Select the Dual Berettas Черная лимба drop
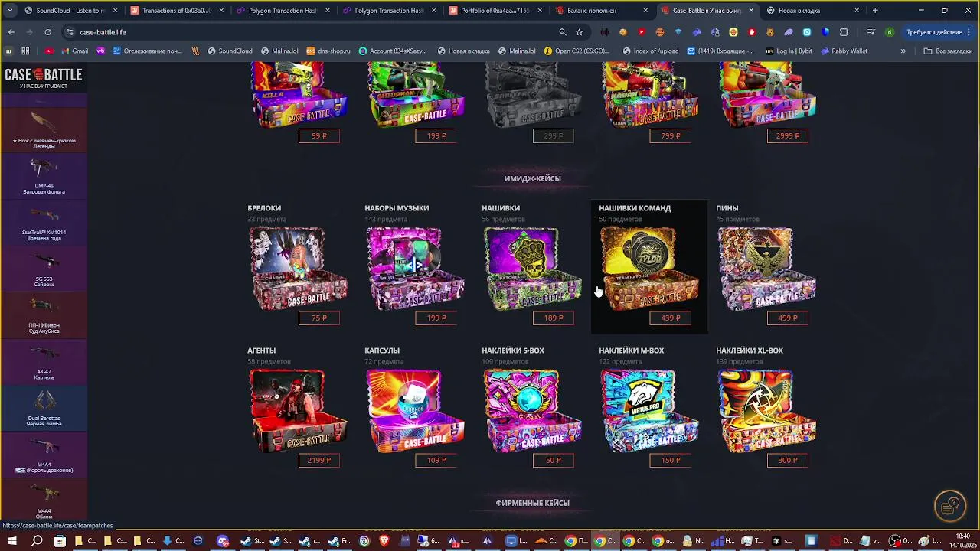 click(44, 407)
